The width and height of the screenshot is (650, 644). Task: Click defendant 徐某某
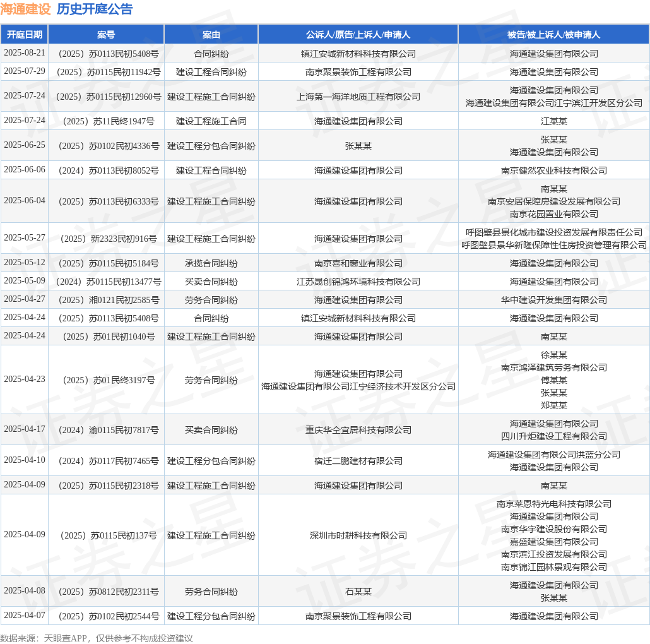coord(554,355)
